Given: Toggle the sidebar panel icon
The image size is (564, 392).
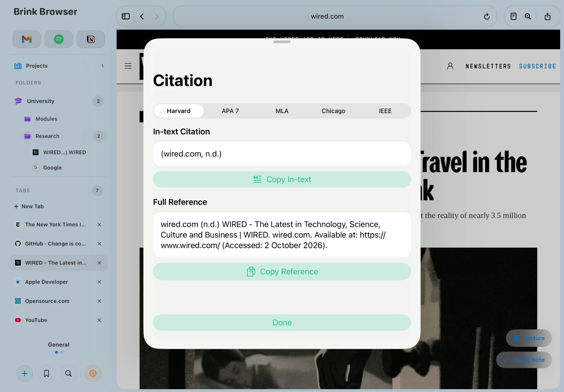Looking at the screenshot, I should click(126, 16).
